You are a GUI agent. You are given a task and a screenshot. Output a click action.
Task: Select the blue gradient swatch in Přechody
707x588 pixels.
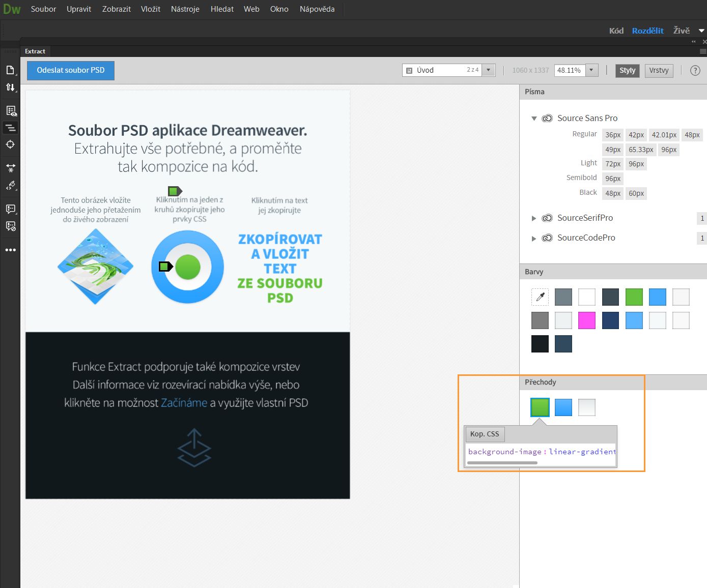click(563, 407)
